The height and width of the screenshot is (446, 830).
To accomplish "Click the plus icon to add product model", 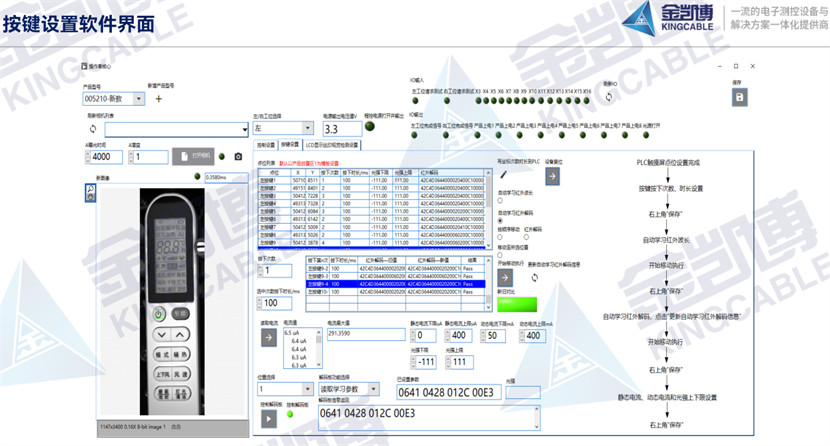I will (x=157, y=99).
